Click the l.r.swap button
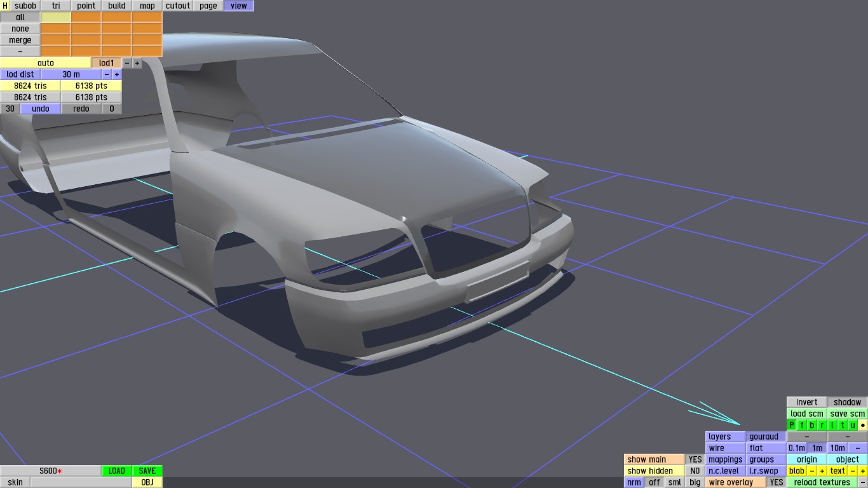Screen dimensions: 868x488 (766, 471)
